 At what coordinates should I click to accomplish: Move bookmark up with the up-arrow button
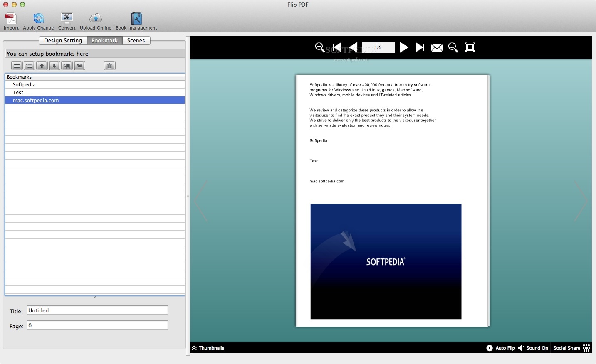[x=42, y=66]
